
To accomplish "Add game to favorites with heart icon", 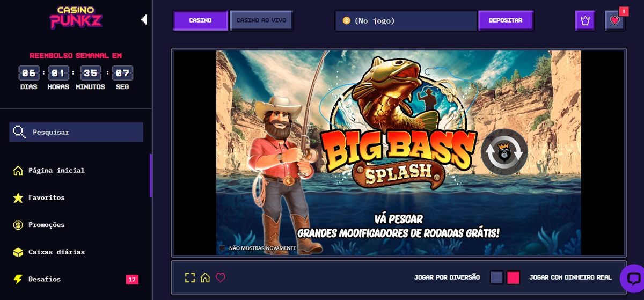I will click(221, 277).
